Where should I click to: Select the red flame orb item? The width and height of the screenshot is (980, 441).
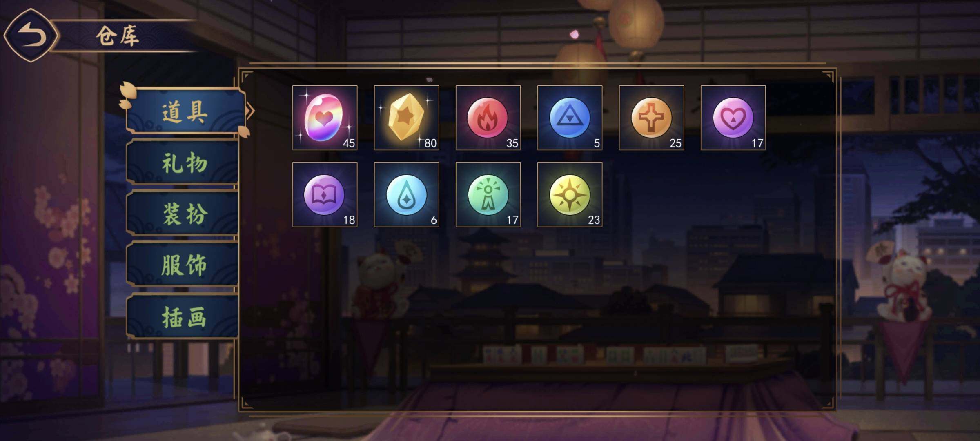coord(488,118)
